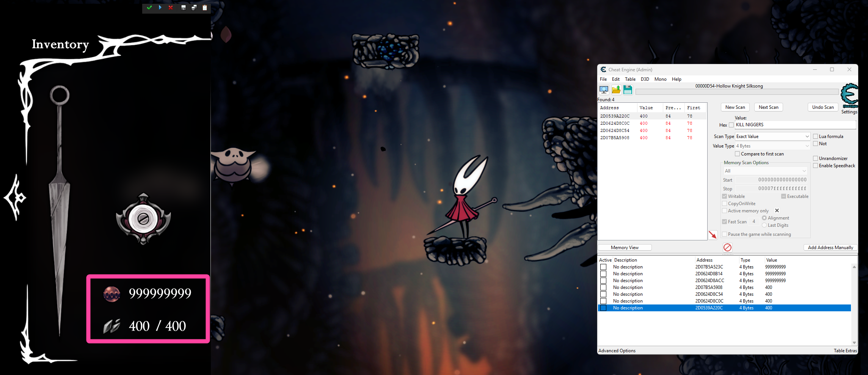Select the Alignment radio button
Image resolution: width=868 pixels, height=375 pixels.
click(764, 218)
